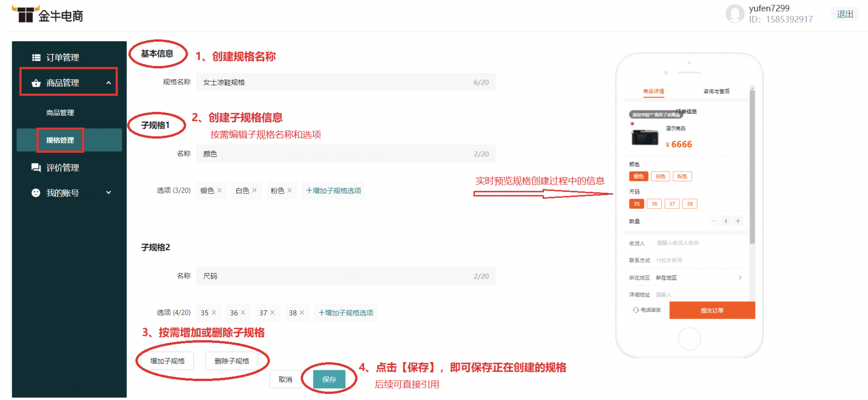Remove the 粉色 option with its X

click(289, 190)
